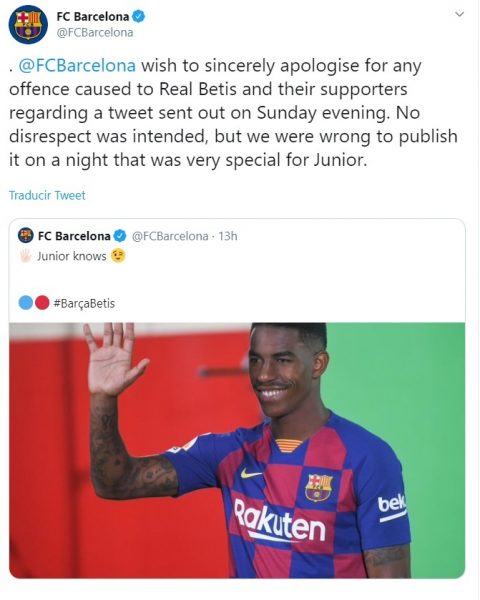Click the apology tweet body text
The height and width of the screenshot is (600, 480).
233,113
